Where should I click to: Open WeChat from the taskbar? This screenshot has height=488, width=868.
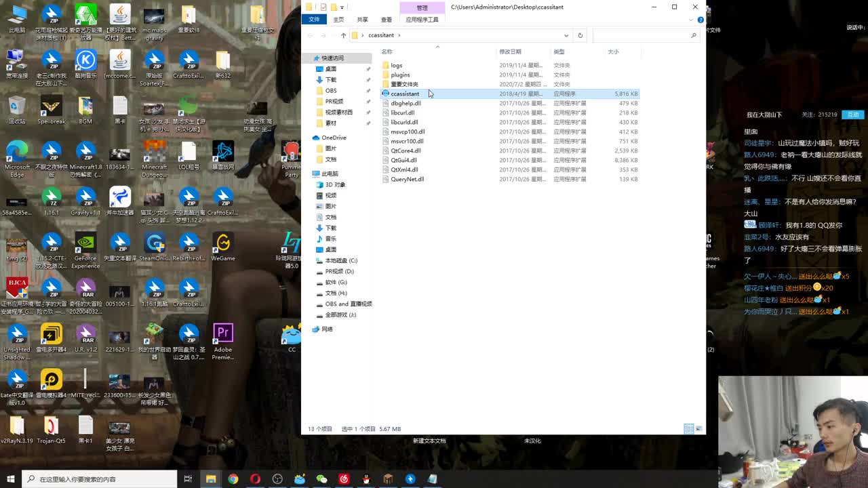pos(322,479)
